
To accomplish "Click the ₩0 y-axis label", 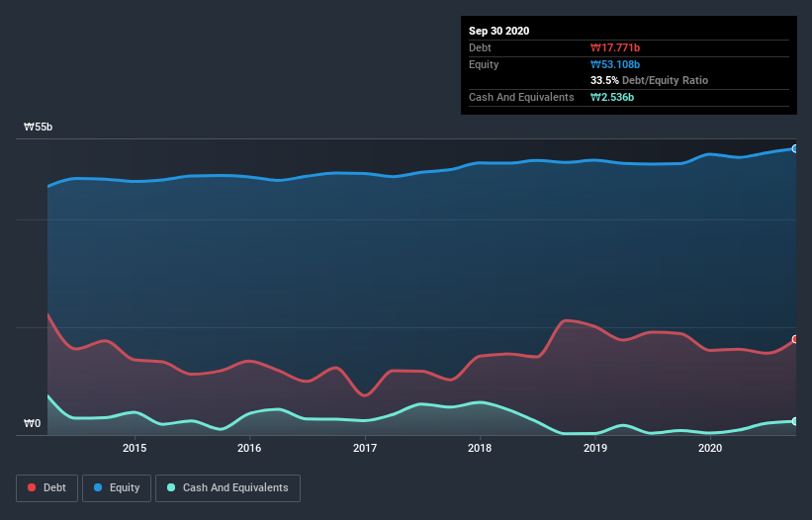I will [x=32, y=423].
